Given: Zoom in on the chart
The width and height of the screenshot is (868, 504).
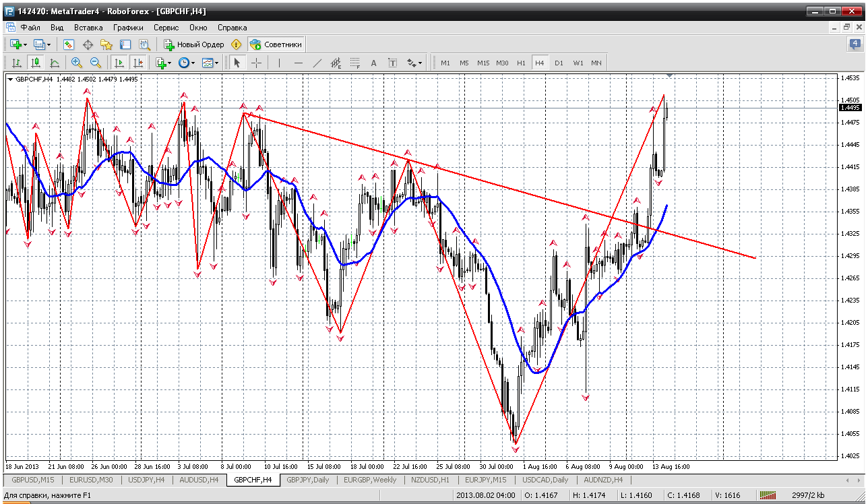Looking at the screenshot, I should point(77,63).
